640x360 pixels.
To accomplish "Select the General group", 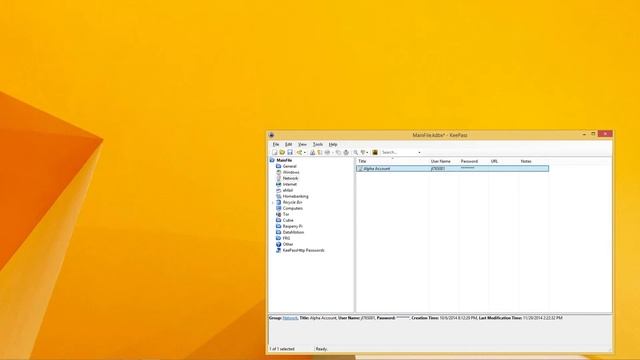I will [x=290, y=167].
